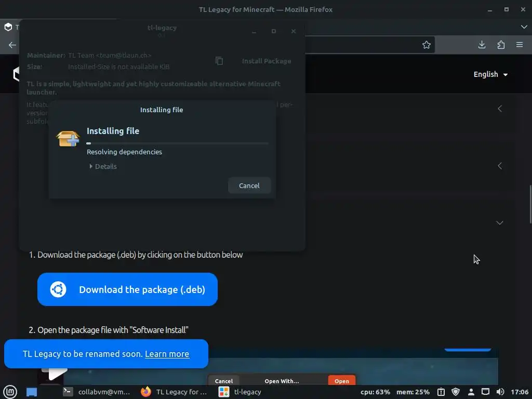Click Open in the embedded video dialog
Screen dimensions: 532x399
(x=342, y=381)
